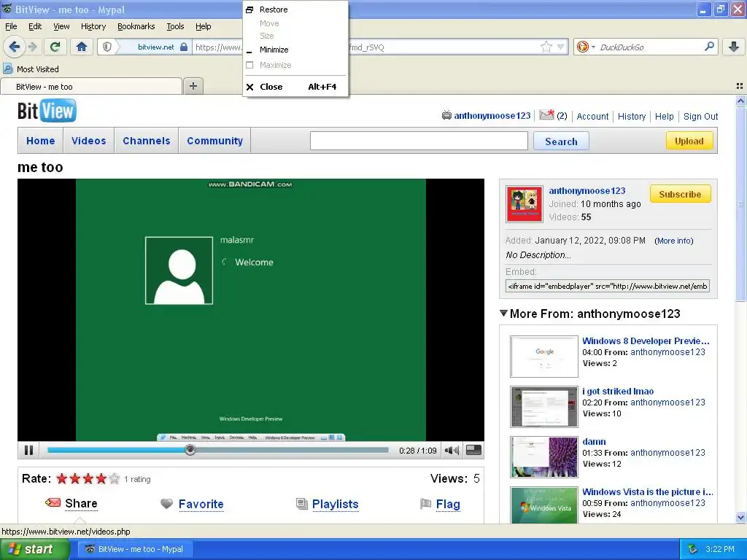
Task: Click the Share link under the video
Action: 81,503
